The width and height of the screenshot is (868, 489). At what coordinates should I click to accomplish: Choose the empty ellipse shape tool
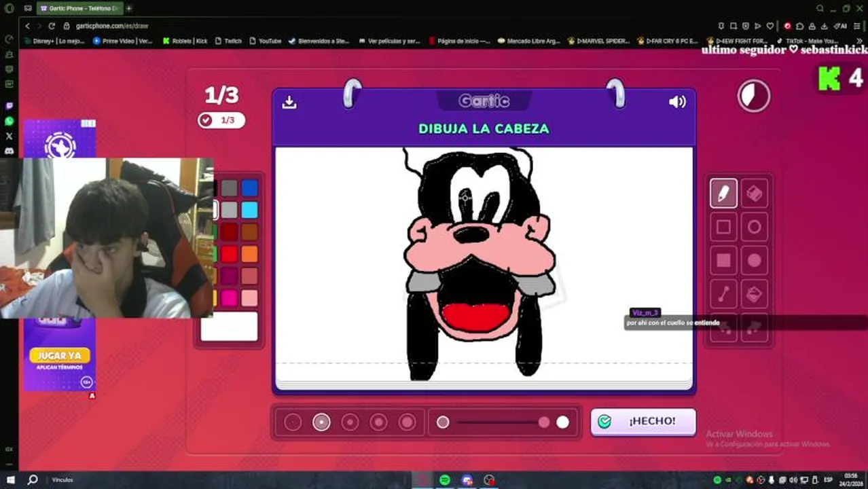click(x=754, y=228)
